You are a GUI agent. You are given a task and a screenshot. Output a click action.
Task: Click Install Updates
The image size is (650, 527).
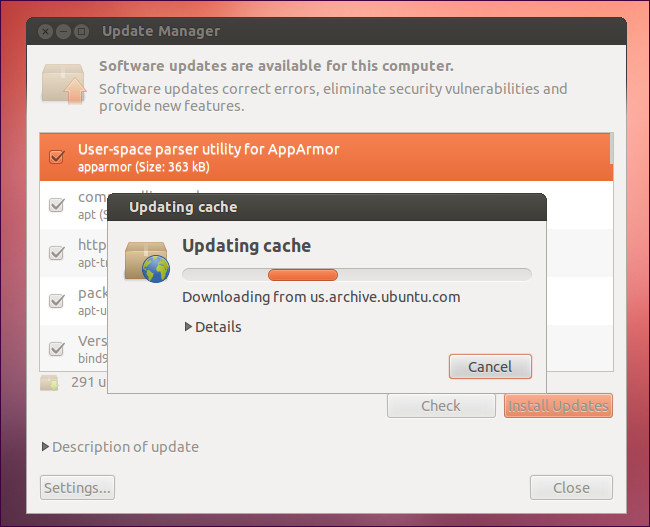click(x=558, y=406)
